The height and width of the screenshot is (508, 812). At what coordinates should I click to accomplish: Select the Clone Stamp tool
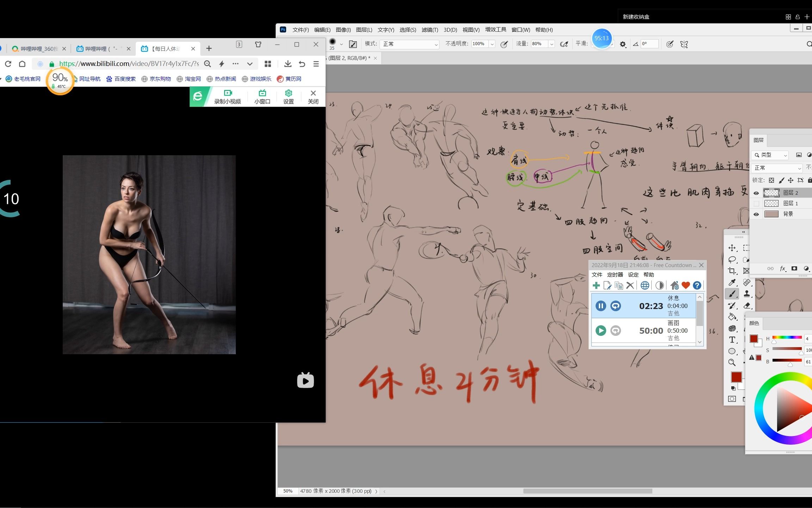[x=746, y=294]
